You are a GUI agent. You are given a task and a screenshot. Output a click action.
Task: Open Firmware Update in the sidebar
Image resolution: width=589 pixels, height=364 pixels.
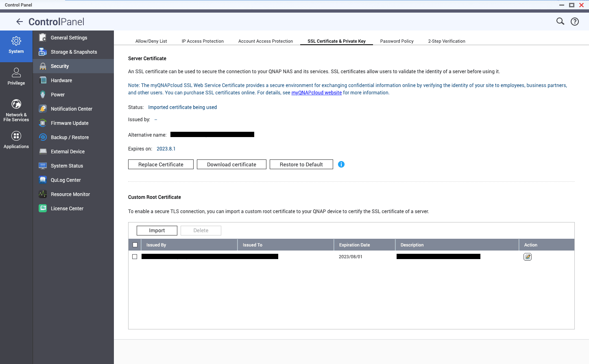click(x=69, y=123)
